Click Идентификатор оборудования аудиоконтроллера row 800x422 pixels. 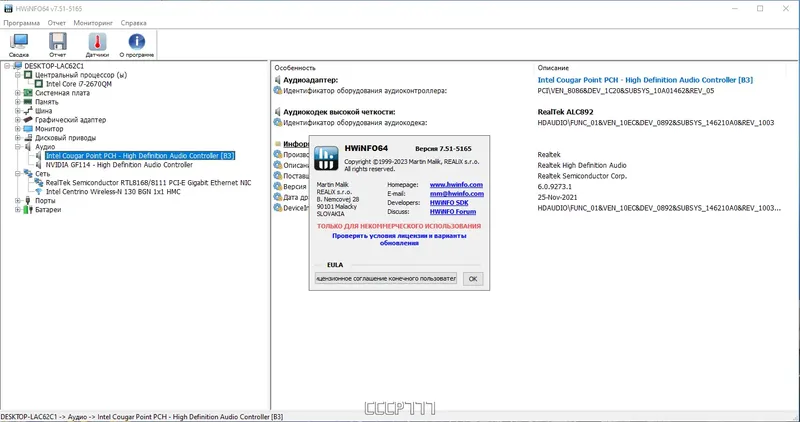(365, 91)
